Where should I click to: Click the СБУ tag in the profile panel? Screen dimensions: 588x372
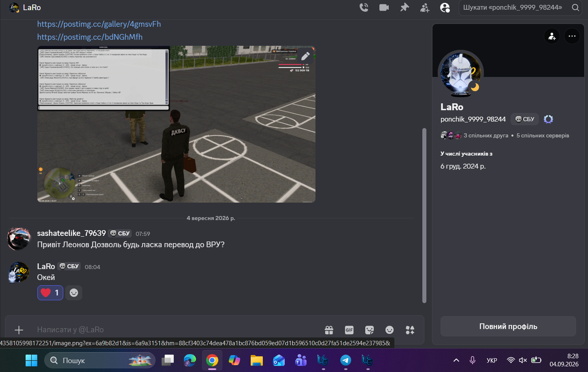click(x=525, y=119)
